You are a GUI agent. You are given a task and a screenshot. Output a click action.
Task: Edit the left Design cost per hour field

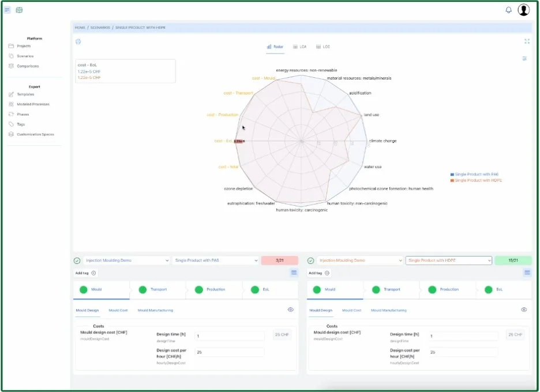[x=230, y=352]
